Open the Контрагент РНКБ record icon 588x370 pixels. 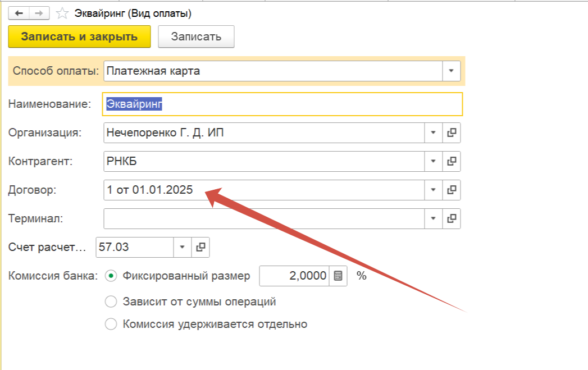(x=451, y=161)
